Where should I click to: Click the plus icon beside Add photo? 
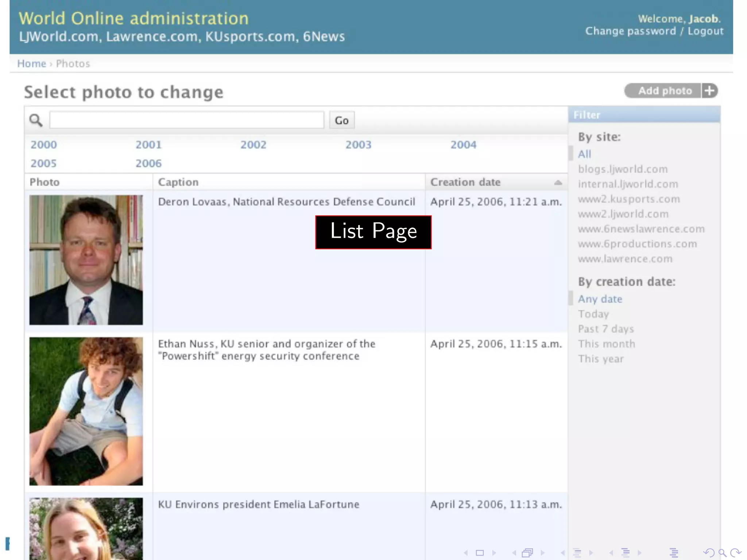710,91
